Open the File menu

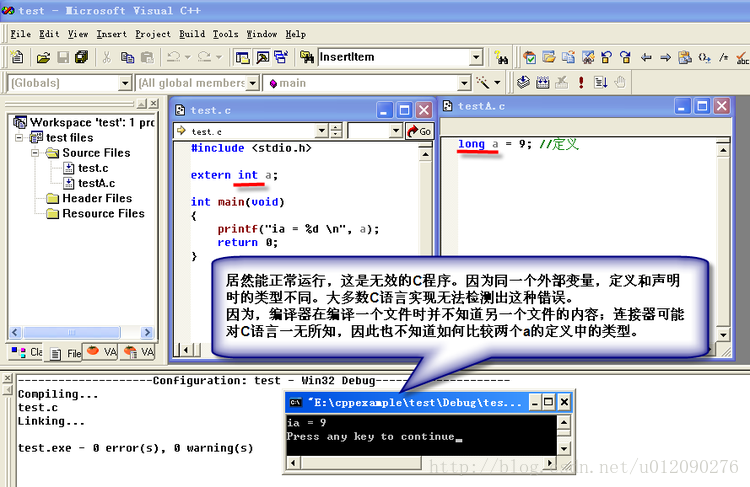[x=21, y=34]
